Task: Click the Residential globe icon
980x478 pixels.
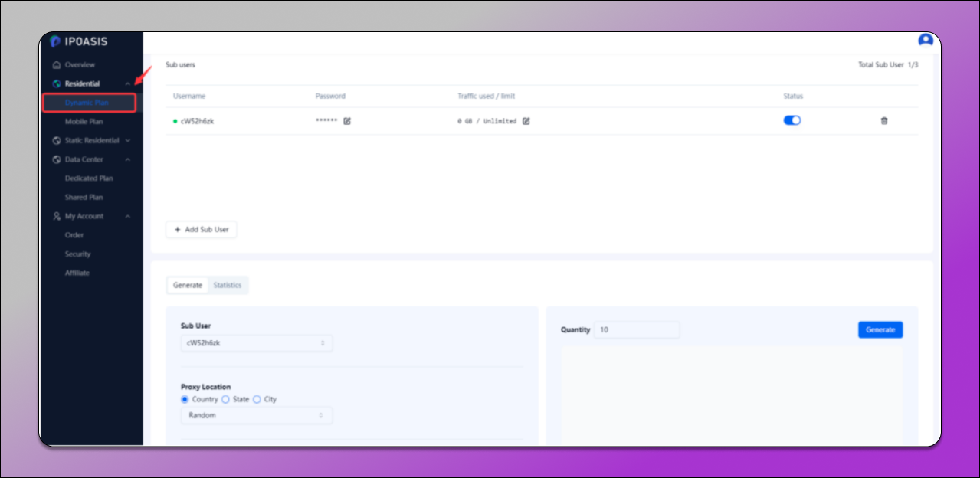Action: tap(57, 83)
